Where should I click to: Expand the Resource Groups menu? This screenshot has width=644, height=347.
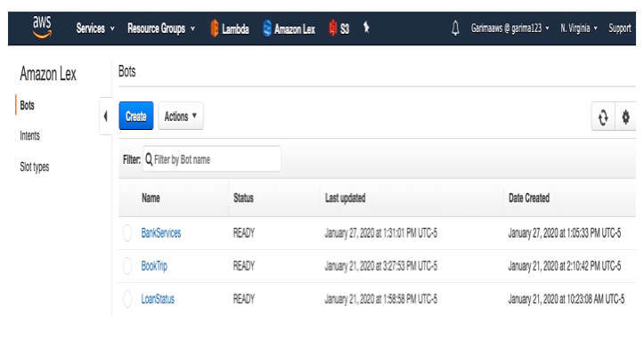[161, 28]
